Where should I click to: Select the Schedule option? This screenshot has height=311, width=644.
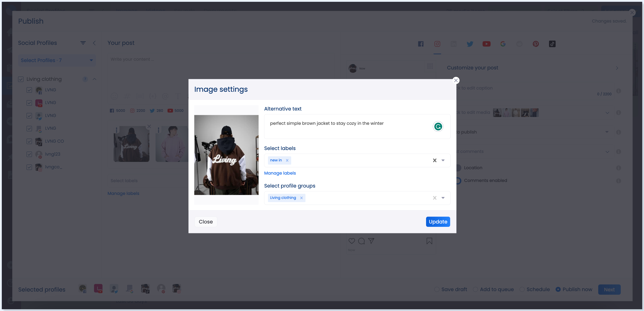point(522,290)
